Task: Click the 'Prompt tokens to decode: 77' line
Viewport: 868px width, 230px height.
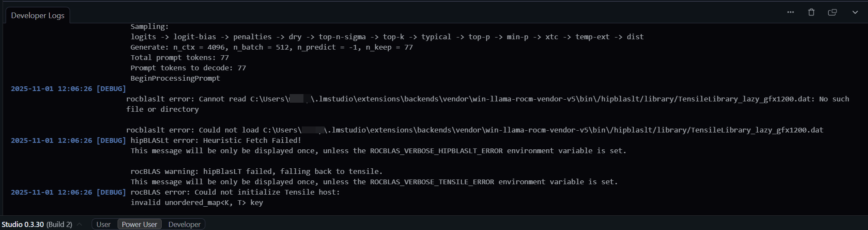Action: pos(188,68)
